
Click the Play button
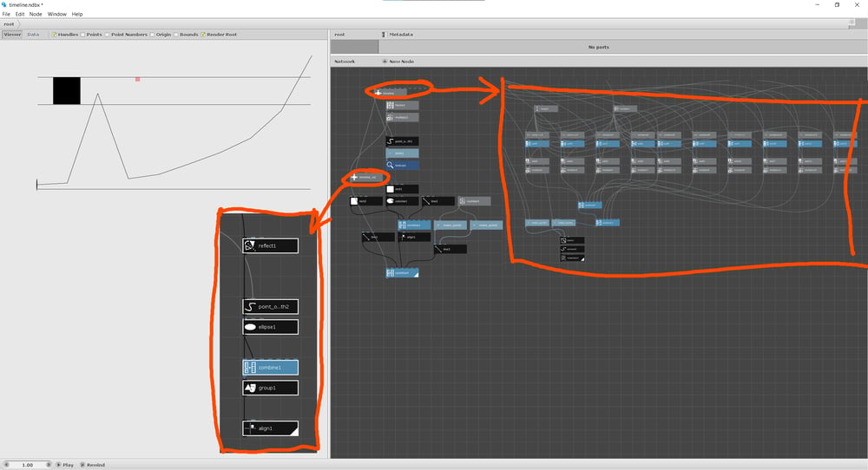[x=65, y=465]
